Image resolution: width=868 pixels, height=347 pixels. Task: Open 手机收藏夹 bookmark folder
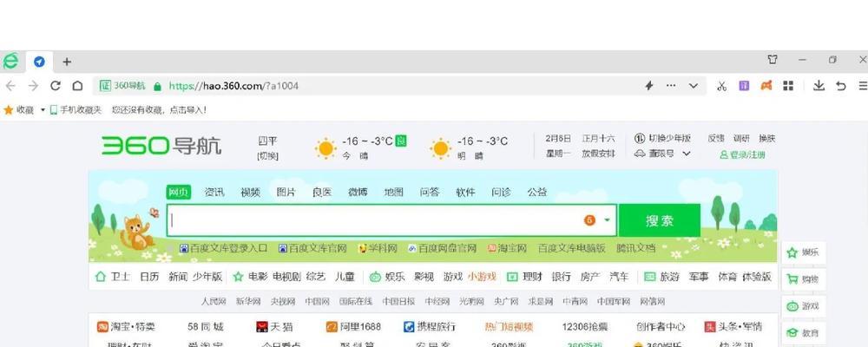pyautogui.click(x=76, y=110)
